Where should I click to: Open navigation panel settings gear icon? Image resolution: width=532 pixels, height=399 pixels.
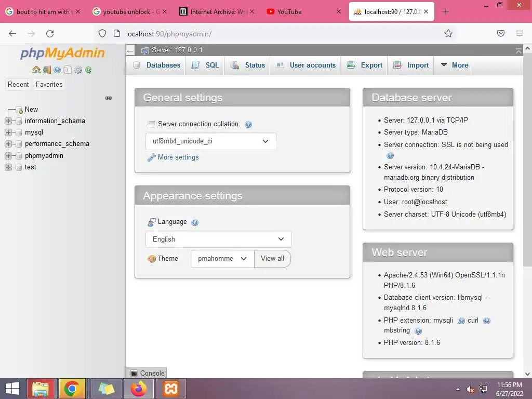point(78,70)
